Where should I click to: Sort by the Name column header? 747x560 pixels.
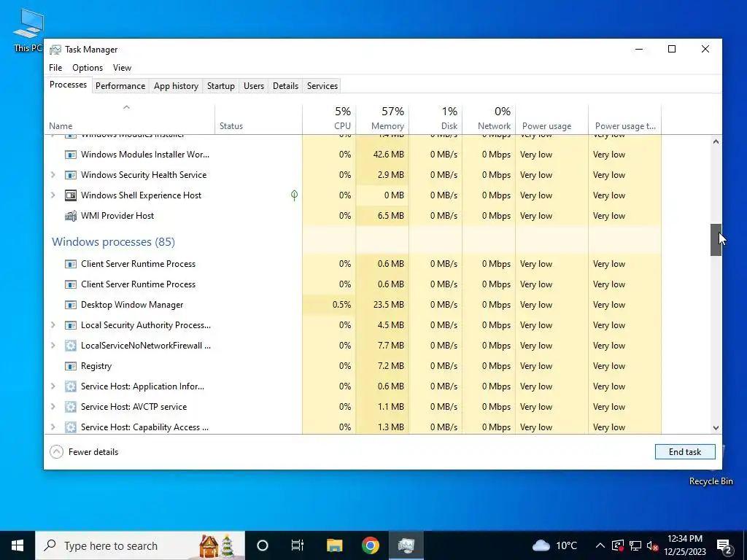(130, 119)
